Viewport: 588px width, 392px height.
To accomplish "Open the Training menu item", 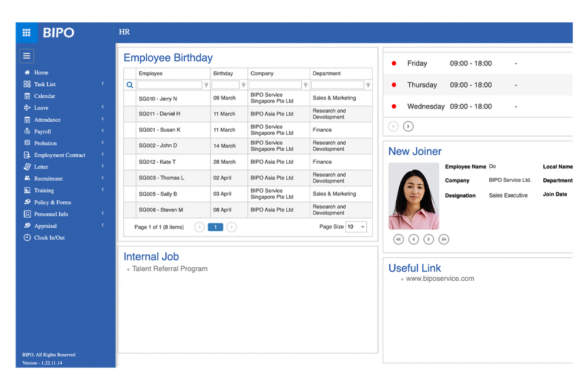I will pos(44,190).
